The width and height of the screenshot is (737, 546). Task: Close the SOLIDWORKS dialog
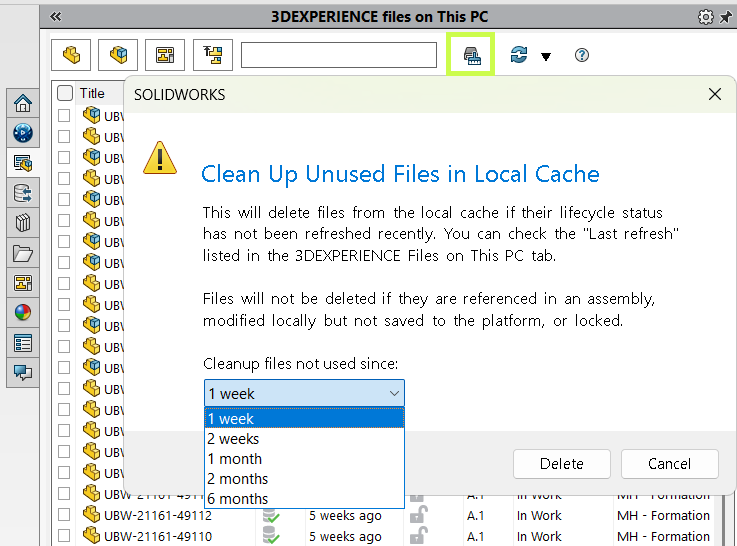click(714, 94)
